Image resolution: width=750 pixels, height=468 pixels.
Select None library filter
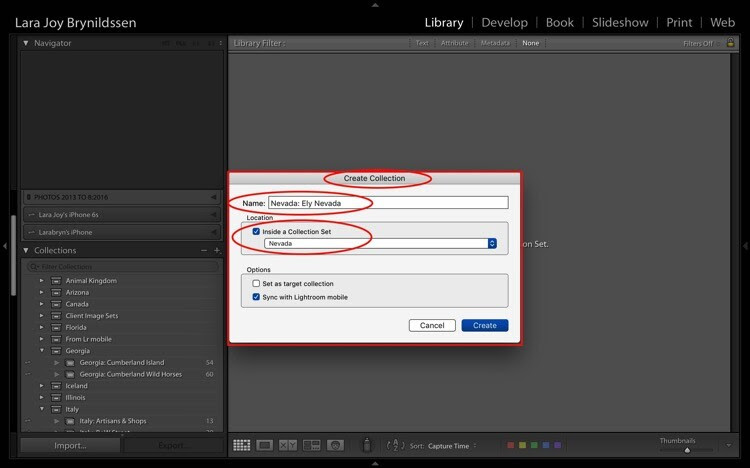(x=530, y=43)
